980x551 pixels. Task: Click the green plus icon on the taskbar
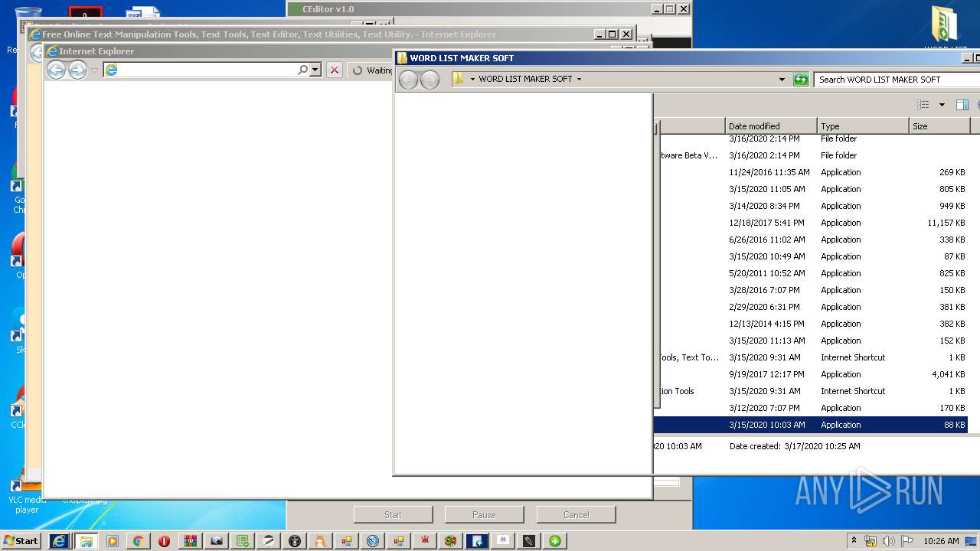tap(555, 541)
